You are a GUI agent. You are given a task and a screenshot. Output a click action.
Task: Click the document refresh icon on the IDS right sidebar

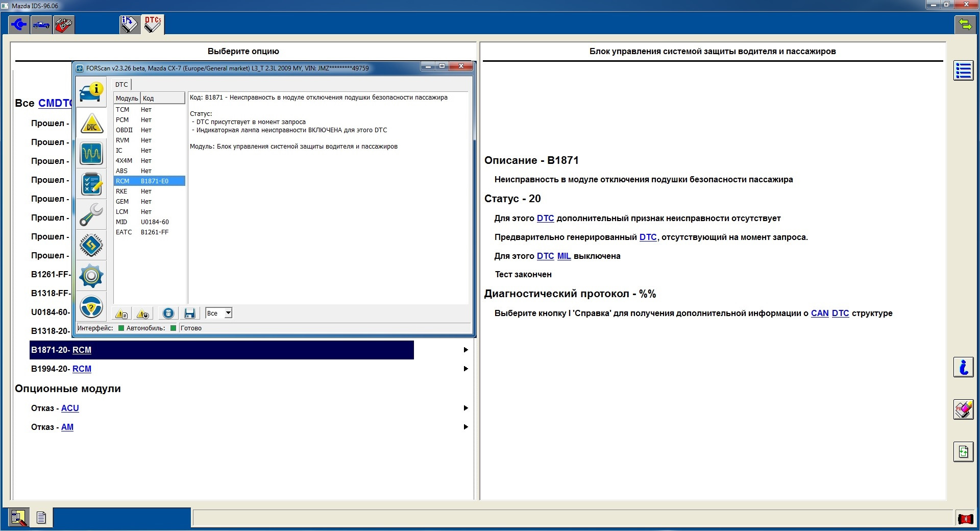coord(964,452)
